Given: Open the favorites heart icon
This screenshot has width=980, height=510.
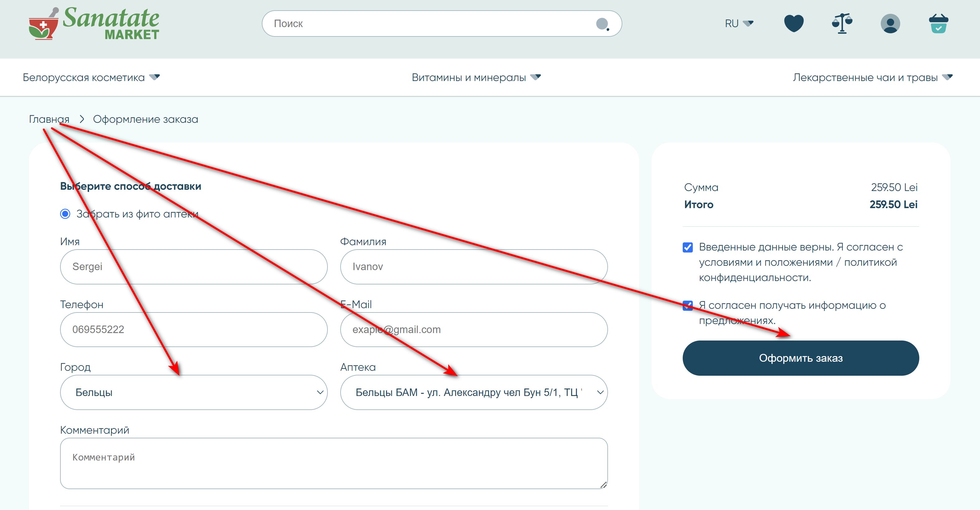Looking at the screenshot, I should click(794, 24).
